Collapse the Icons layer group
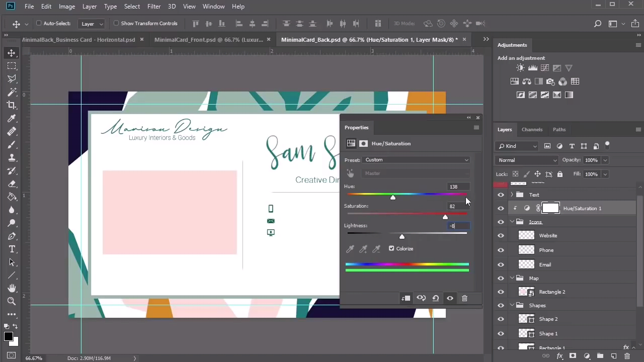 512,222
